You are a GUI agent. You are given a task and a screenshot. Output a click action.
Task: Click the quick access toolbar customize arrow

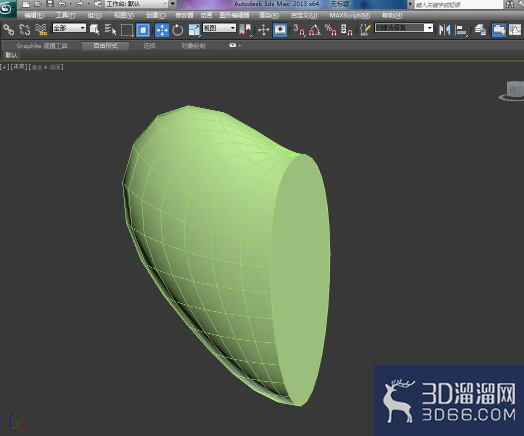tap(173, 4)
